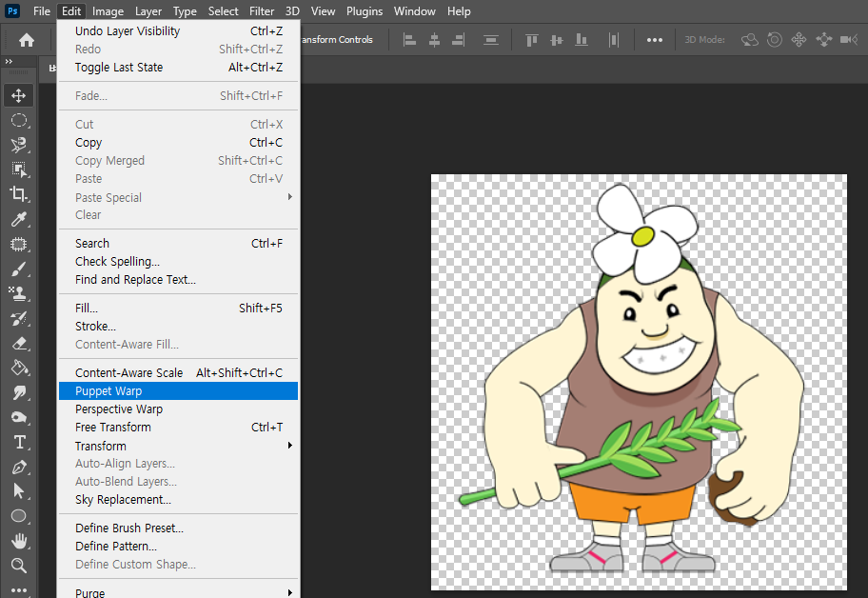
Task: Choose Find and Replace Text
Action: (x=178, y=280)
